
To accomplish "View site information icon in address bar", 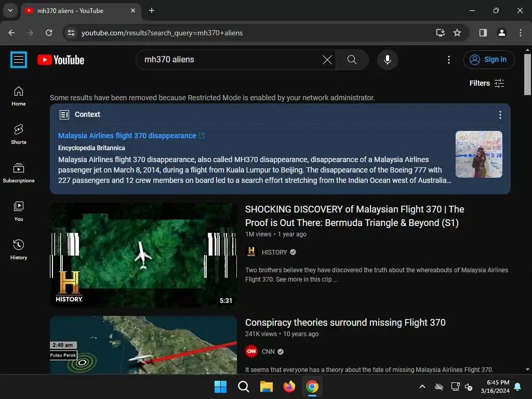I will coord(71,33).
